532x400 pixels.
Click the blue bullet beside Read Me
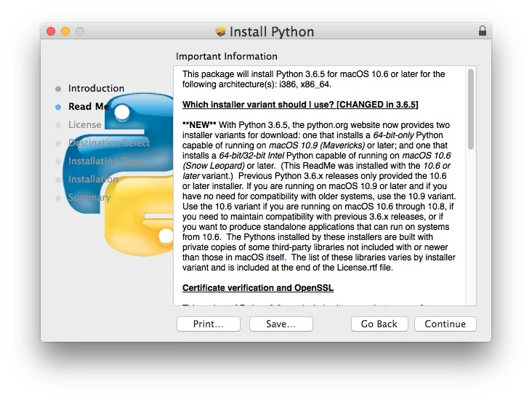(58, 107)
